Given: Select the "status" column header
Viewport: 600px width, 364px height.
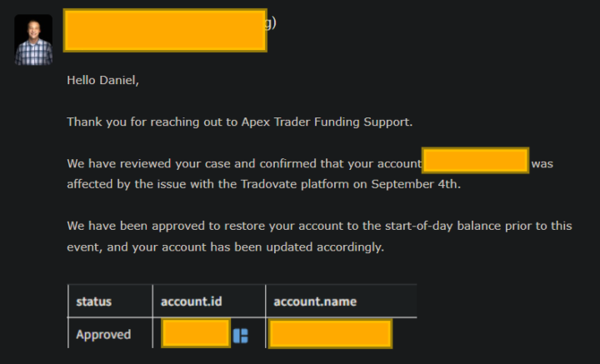Looking at the screenshot, I should (93, 301).
